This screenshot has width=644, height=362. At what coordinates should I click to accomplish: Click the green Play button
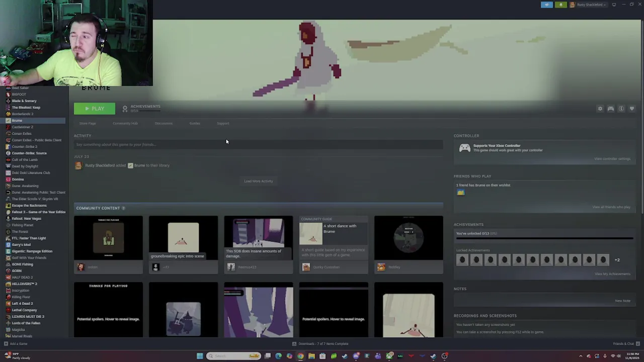(x=94, y=109)
